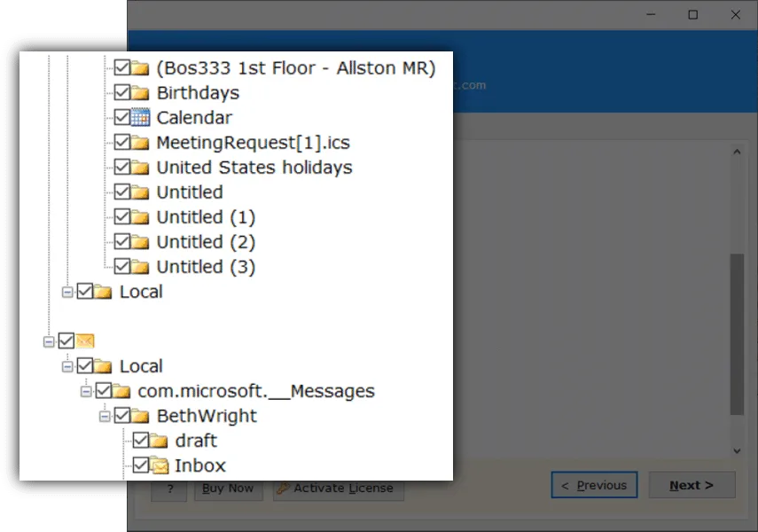Image resolution: width=758 pixels, height=532 pixels.
Task: Click the file icon for MeetingRequest[1].ics
Action: tap(140, 142)
